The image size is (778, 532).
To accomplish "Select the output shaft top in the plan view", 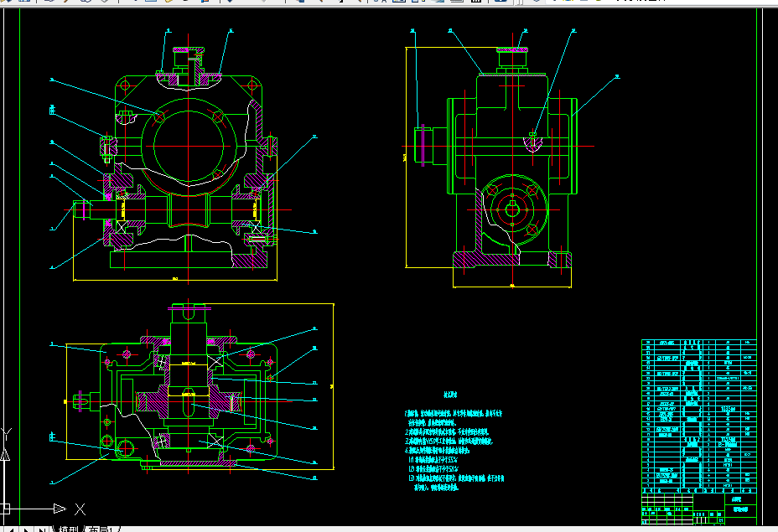I will coord(187,313).
